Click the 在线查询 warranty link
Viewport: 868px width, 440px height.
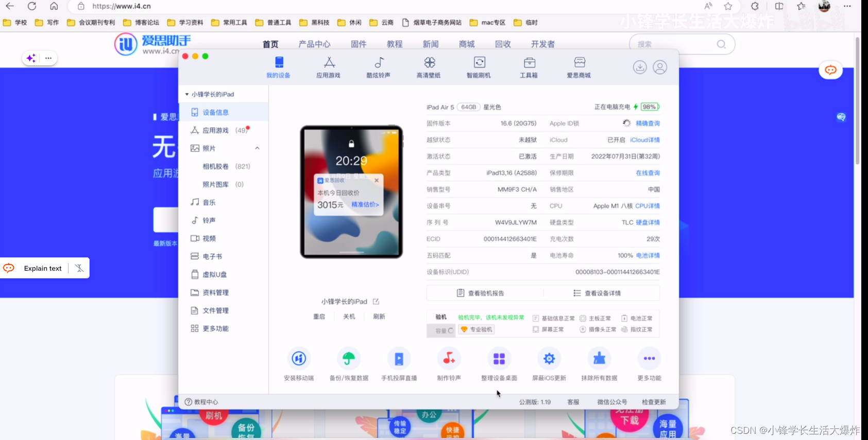[648, 173]
